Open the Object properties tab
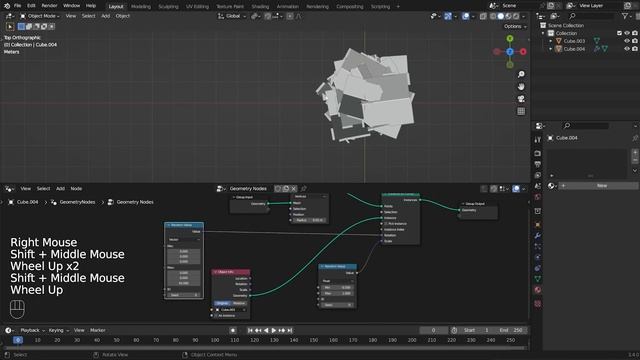Screen dimensions: 640x360 (x=538, y=224)
